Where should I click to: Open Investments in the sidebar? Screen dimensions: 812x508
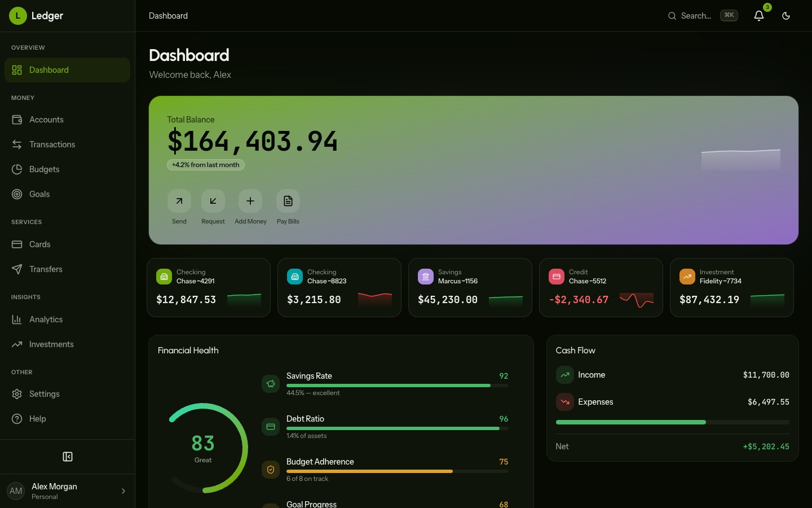click(x=68, y=344)
